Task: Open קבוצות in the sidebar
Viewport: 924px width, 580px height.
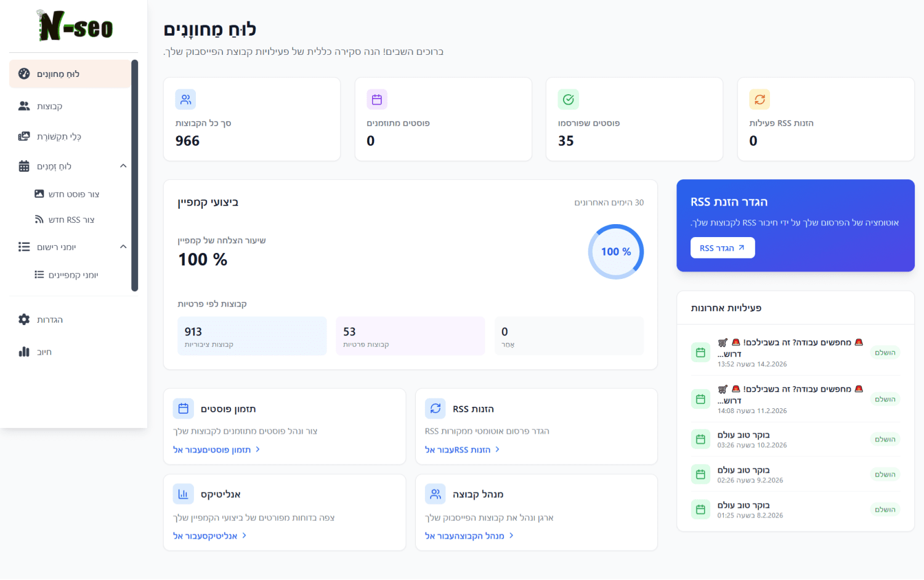Action: (49, 107)
